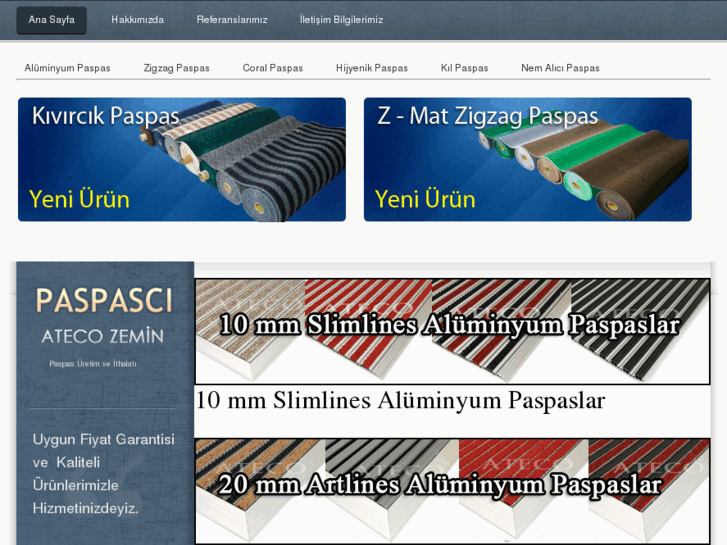Screen dimensions: 727x545
Task: Choose the Kıl Paspas category
Action: tap(464, 68)
